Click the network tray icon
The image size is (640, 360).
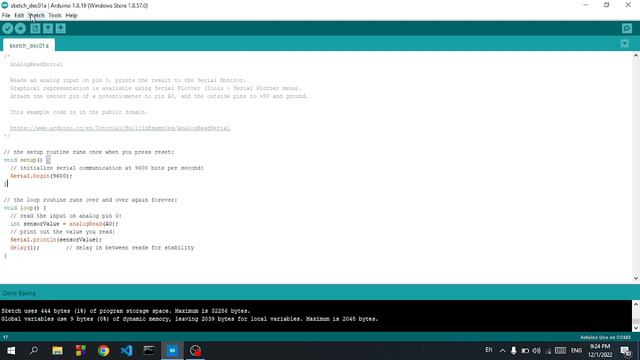pyautogui.click(x=548, y=351)
